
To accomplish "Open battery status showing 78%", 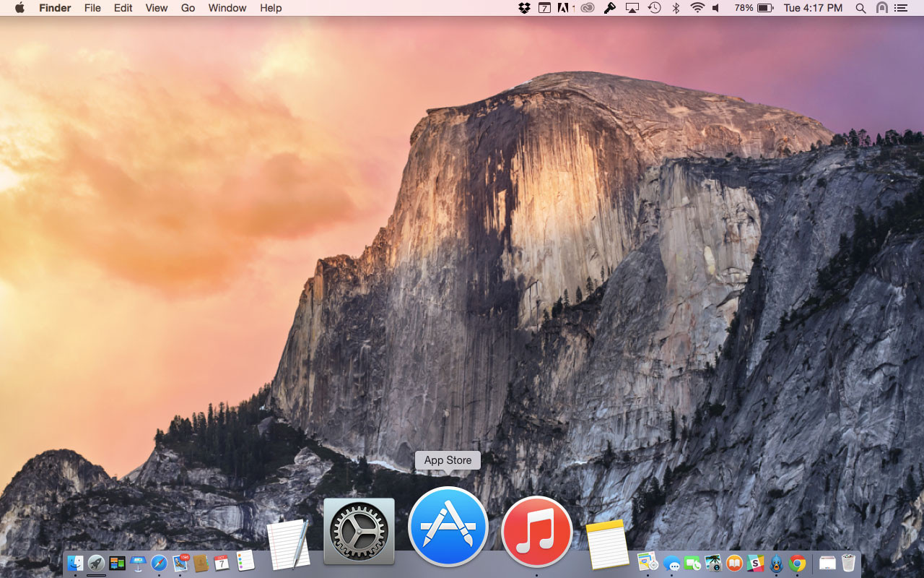I will (754, 8).
